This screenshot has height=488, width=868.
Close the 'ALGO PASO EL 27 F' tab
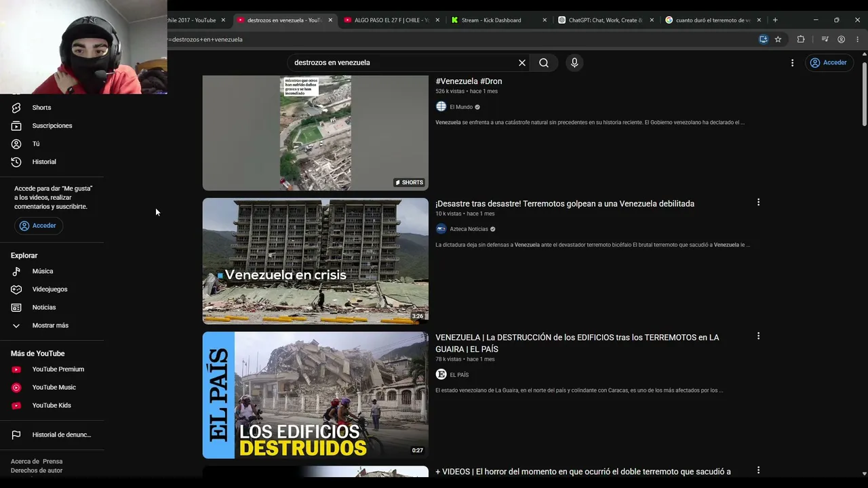pos(437,20)
